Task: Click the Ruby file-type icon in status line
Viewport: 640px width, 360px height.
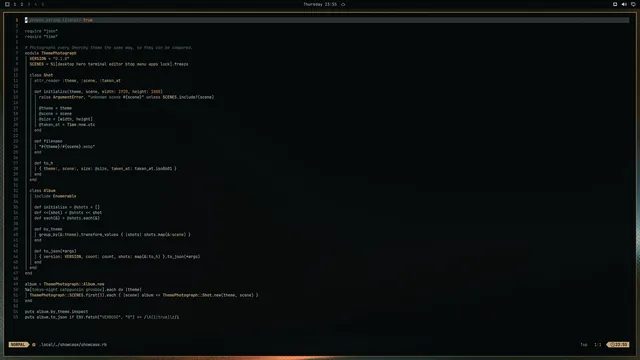Action: click(x=33, y=344)
